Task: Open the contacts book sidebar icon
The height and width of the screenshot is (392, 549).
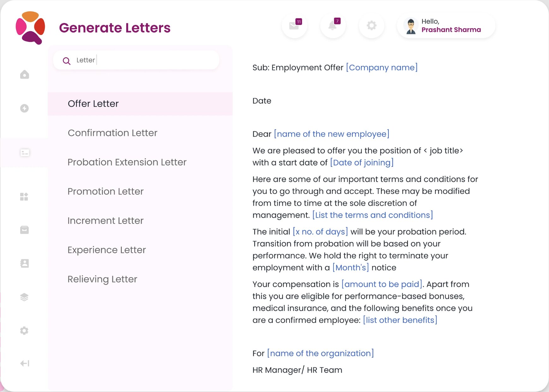Action: click(x=25, y=263)
